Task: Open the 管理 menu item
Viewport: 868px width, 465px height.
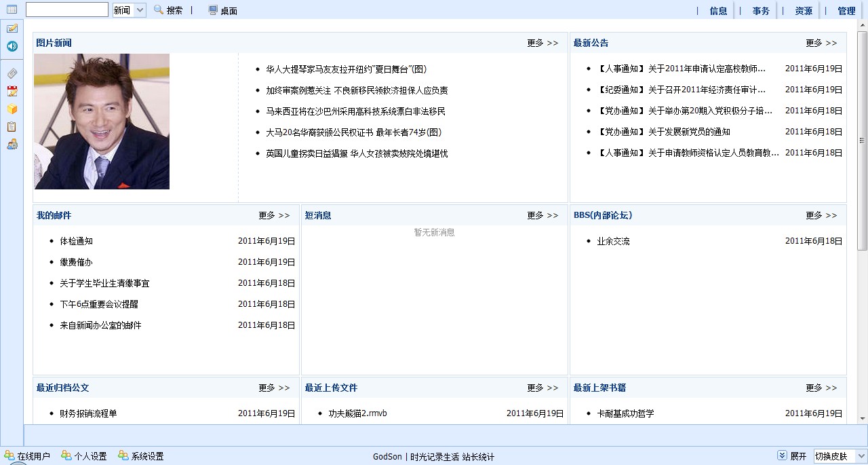Action: (x=846, y=10)
